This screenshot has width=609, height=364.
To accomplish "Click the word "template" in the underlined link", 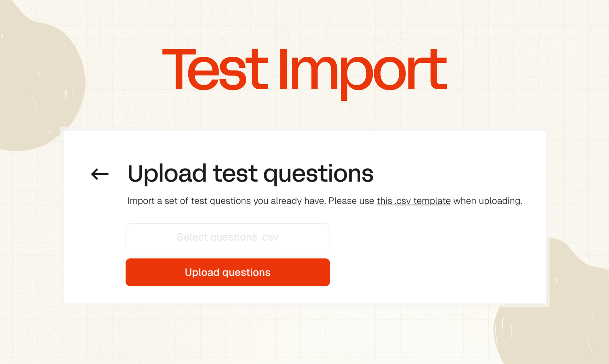I will coord(432,201).
